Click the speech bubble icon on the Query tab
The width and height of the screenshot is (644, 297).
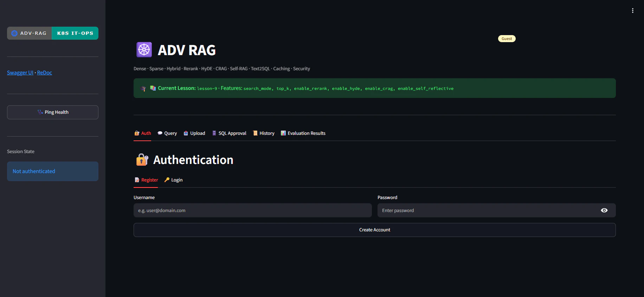click(160, 133)
